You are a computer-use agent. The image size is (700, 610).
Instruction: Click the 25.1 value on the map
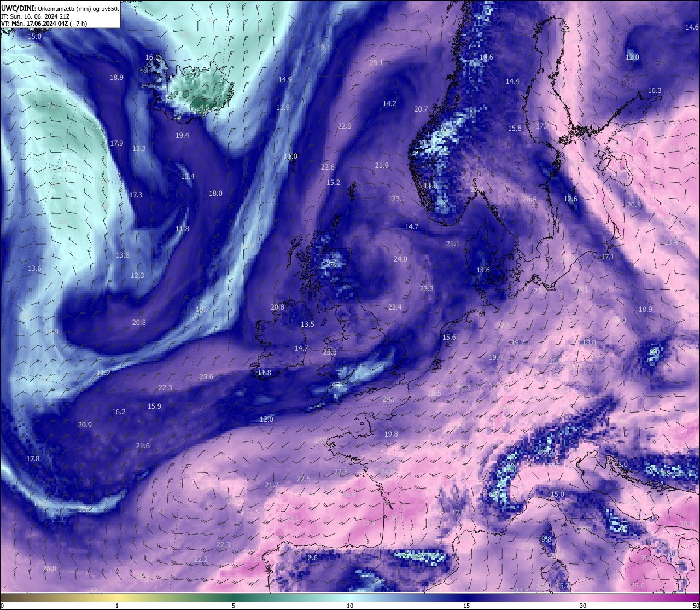coord(376,63)
